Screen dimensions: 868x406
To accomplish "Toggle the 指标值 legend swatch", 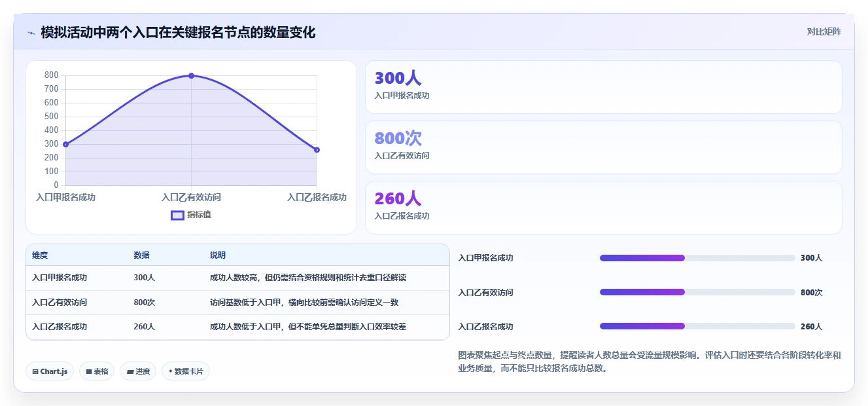I will click(x=177, y=215).
